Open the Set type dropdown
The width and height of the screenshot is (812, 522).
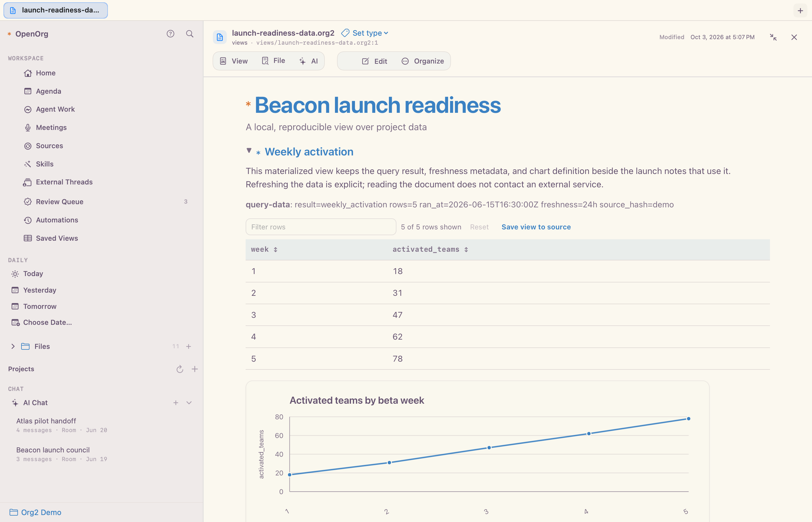365,33
